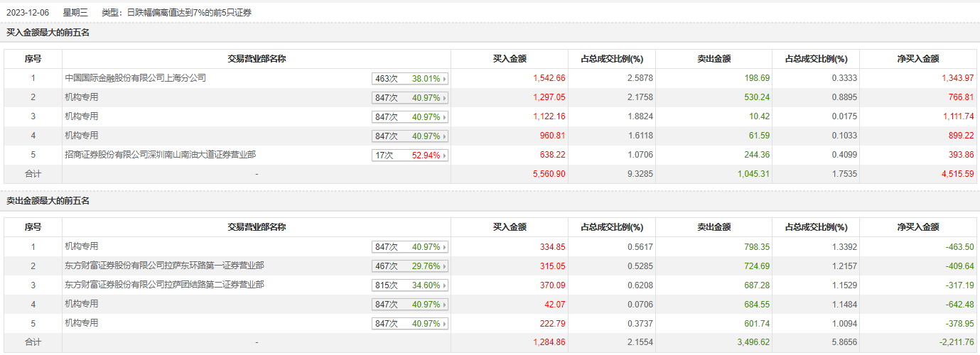980x355 pixels.
Task: Open 中国国际金融股份有限公司上海分公司 details
Action: click(135, 78)
